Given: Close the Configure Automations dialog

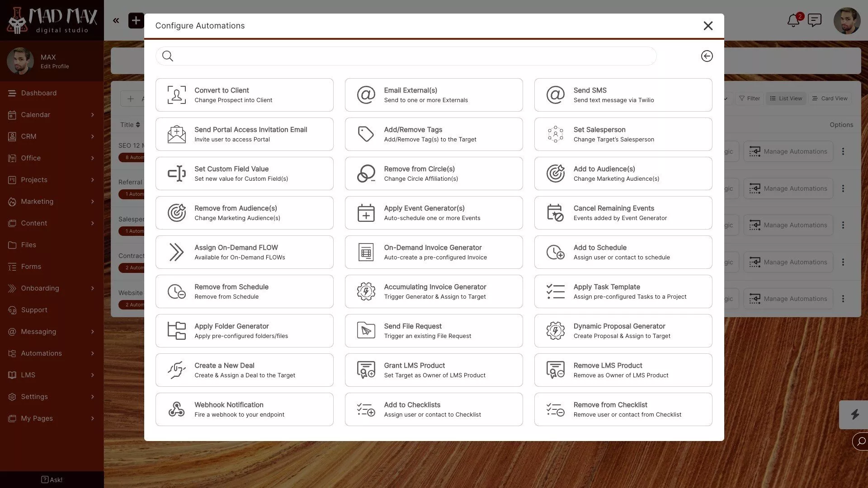Looking at the screenshot, I should coord(708,26).
